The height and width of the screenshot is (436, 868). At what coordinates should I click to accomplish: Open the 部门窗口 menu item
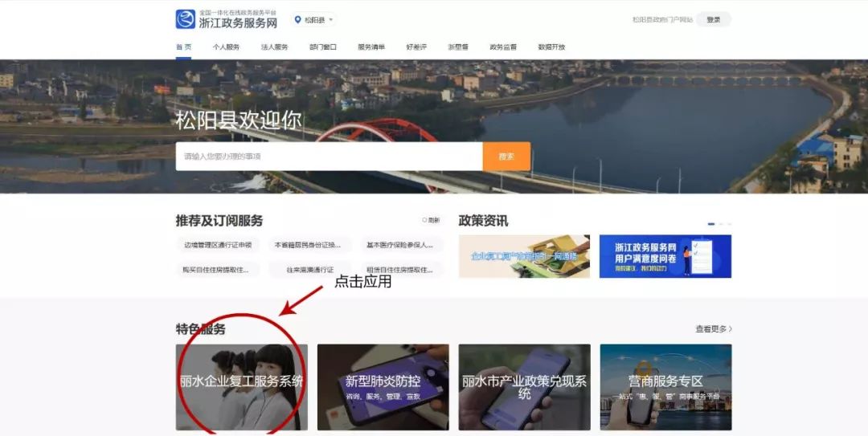323,47
